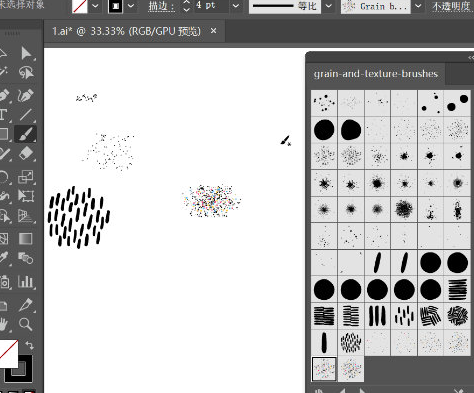Open the 描边 stroke panel link
This screenshot has width=474, height=393.
pyautogui.click(x=162, y=6)
